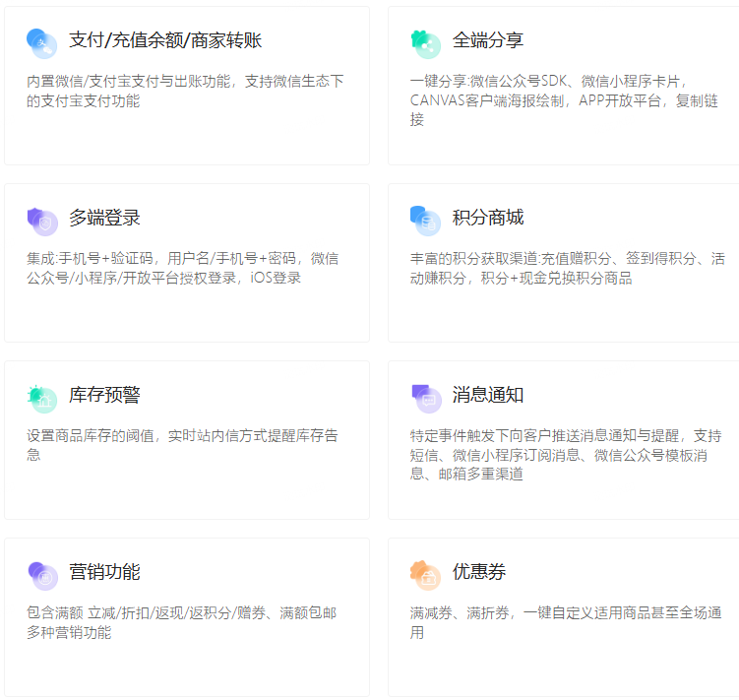
Task: Click the description text under 消息通知
Action: (565, 455)
